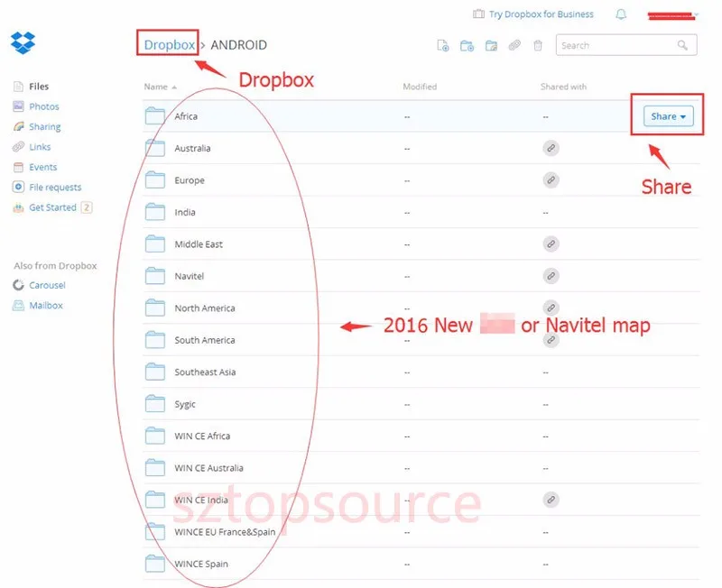Open the South America folder name
Image resolution: width=722 pixels, height=588 pixels.
[205, 340]
